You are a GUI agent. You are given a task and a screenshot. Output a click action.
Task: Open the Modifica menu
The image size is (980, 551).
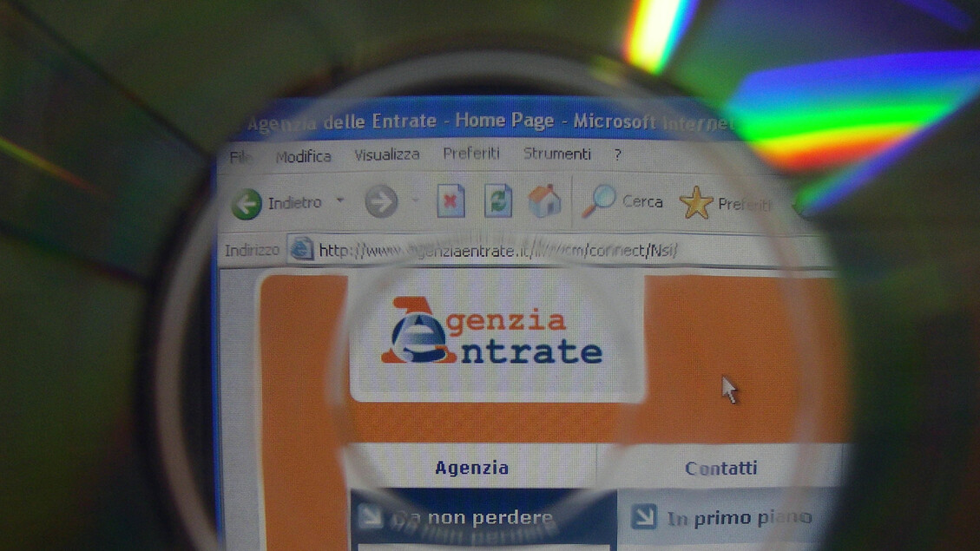(x=303, y=156)
